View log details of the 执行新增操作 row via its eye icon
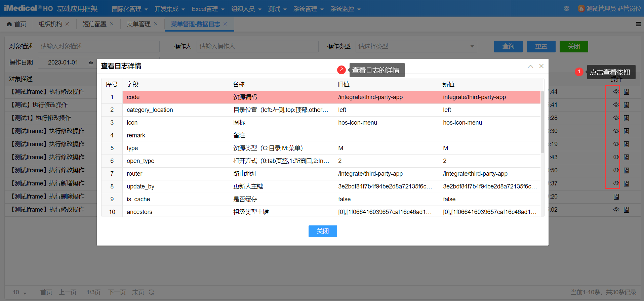Viewport: 644px width, 301px height. pyautogui.click(x=616, y=183)
